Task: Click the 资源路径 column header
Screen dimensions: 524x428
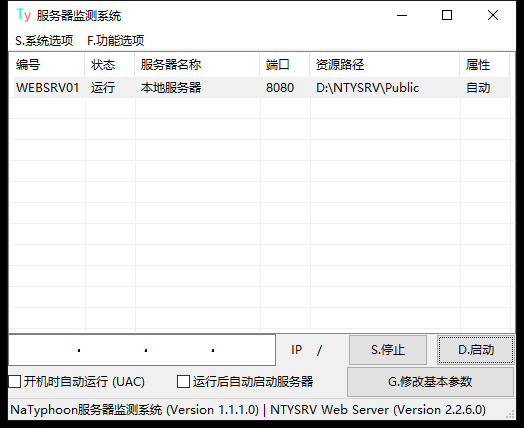Action: tap(385, 64)
